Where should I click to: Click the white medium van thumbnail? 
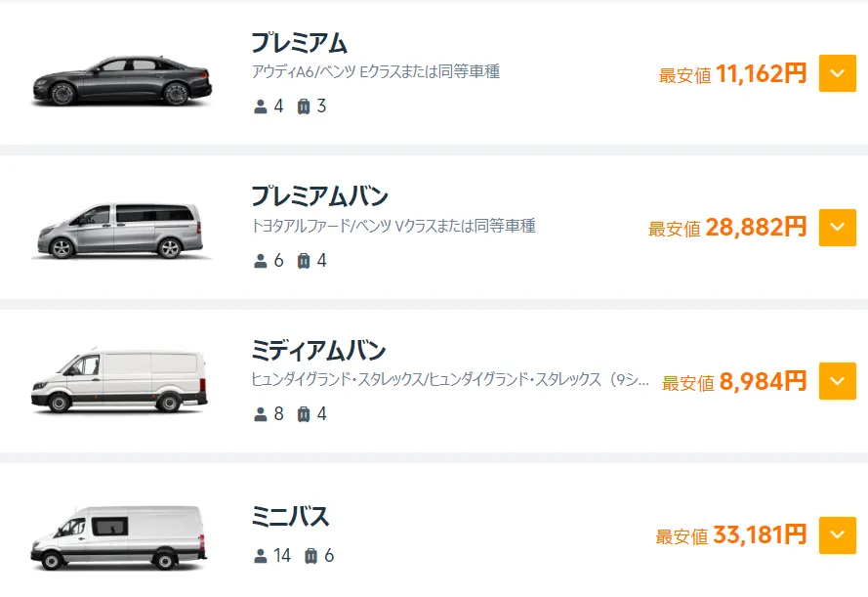[x=119, y=382]
